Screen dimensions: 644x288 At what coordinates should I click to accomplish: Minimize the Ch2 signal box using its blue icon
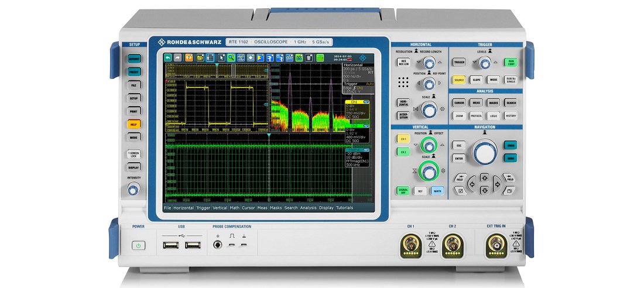(366, 126)
